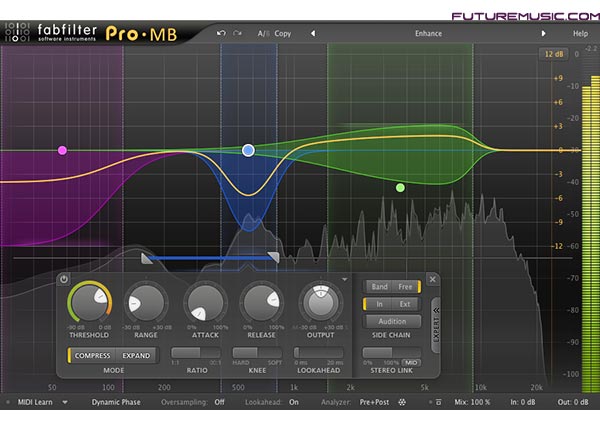Click MIDI Learn in the bottom bar
600x430 pixels.
pos(35,402)
